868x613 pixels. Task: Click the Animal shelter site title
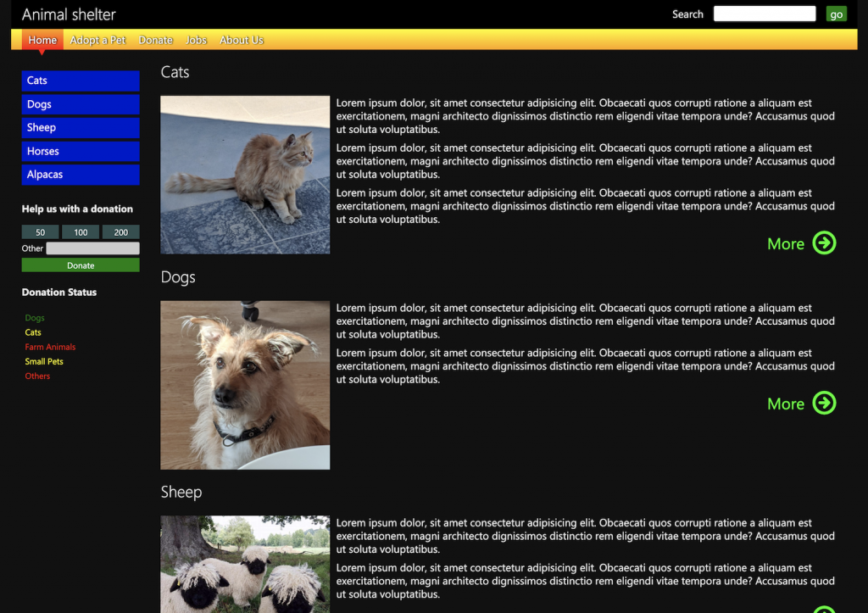pos(69,14)
